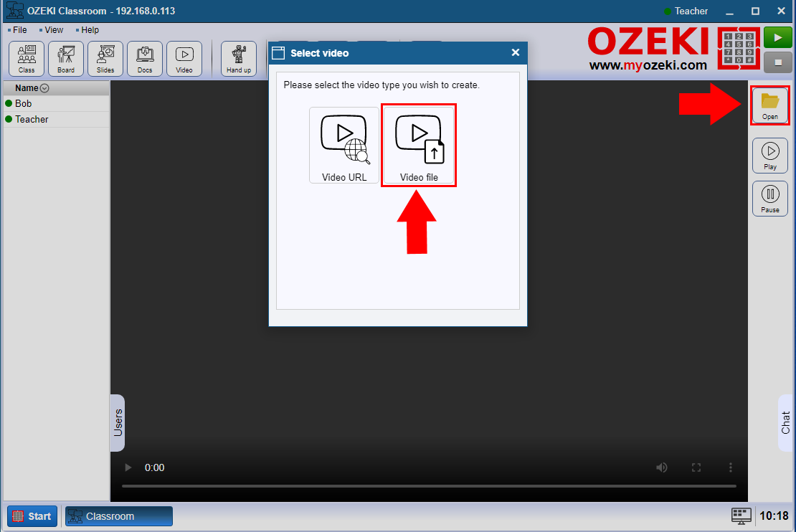796x532 pixels.
Task: Expand the Users side panel
Action: (117, 423)
